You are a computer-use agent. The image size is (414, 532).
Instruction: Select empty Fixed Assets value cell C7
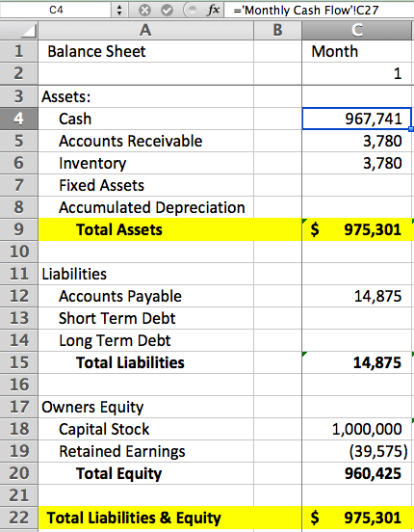(357, 185)
